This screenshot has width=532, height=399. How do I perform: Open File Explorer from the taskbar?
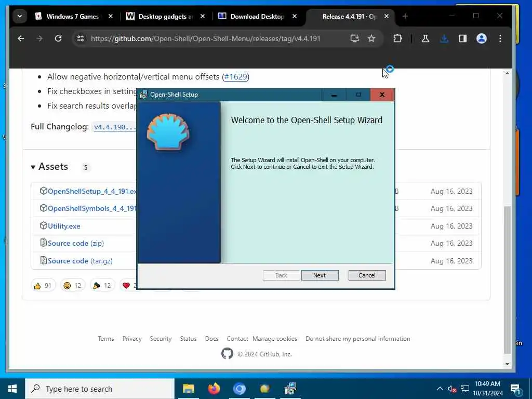click(x=188, y=389)
